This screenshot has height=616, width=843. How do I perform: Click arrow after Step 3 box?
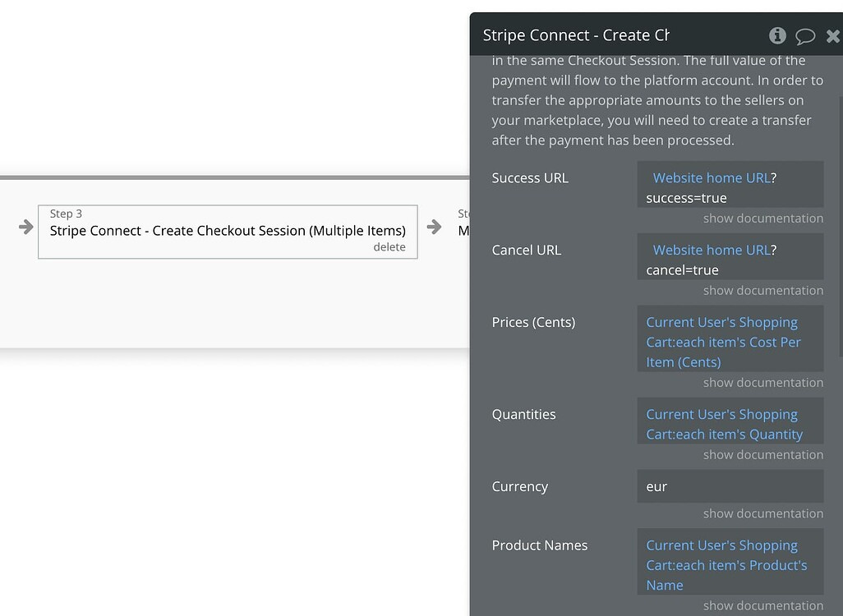434,227
